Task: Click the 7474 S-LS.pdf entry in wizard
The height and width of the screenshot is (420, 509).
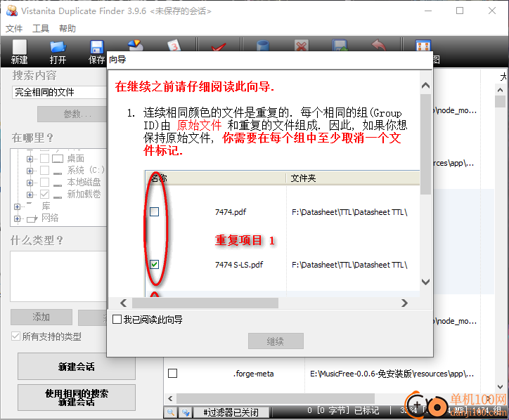Action: 239,265
